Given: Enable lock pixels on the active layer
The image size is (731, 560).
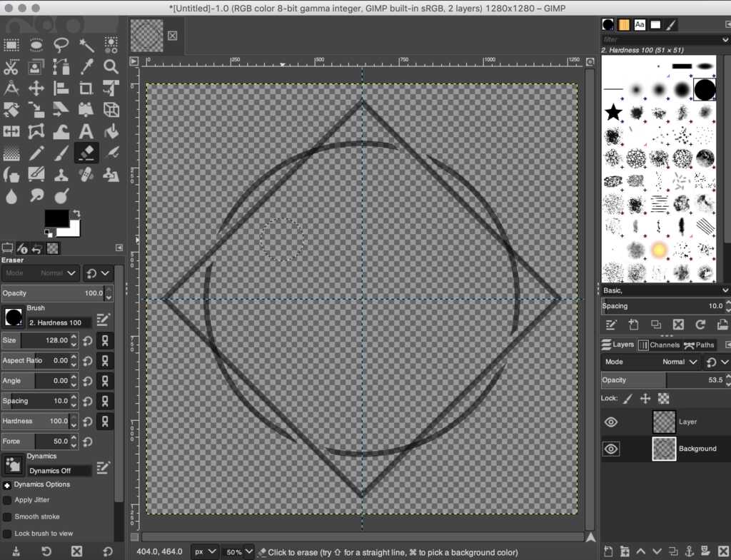Looking at the screenshot, I should (x=628, y=398).
